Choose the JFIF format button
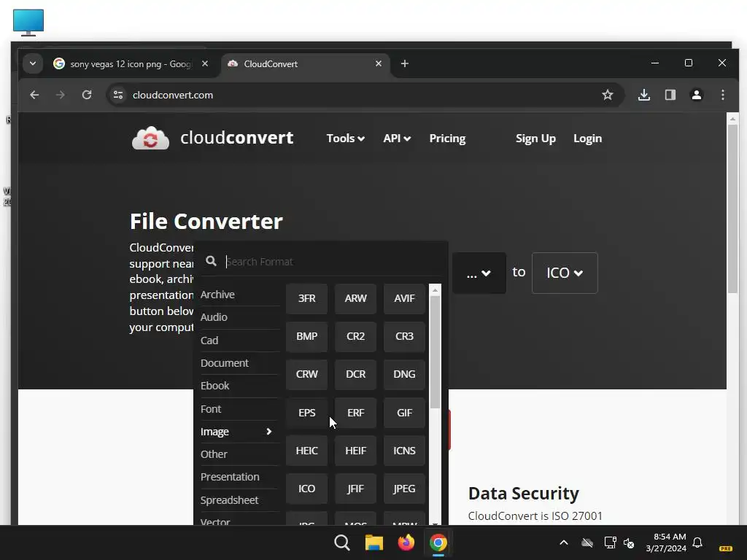 pos(355,489)
